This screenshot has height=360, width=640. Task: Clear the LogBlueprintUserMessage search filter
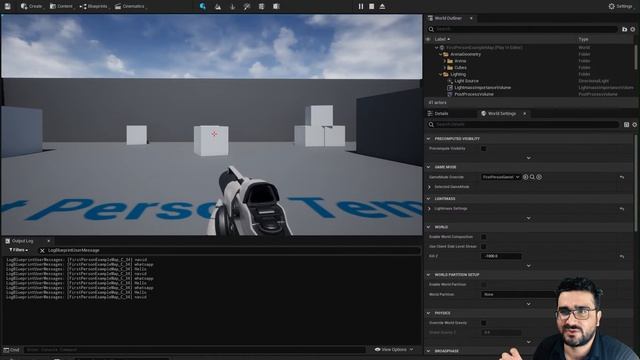tap(42, 251)
